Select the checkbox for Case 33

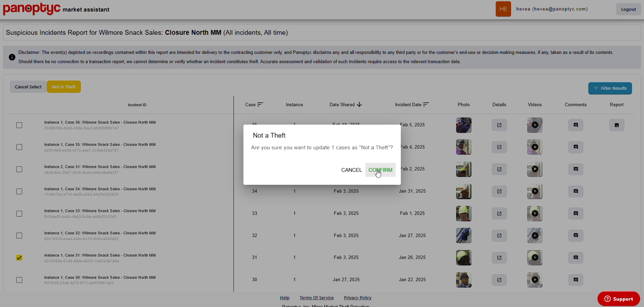coord(19,214)
